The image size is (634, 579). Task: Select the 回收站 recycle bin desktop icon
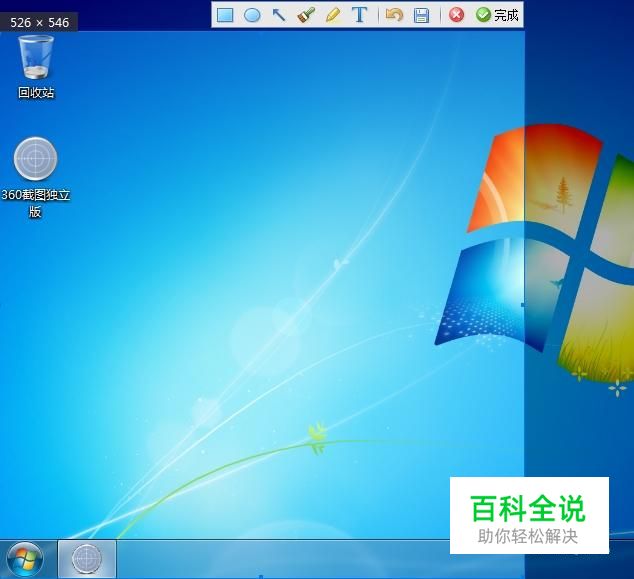pyautogui.click(x=36, y=66)
